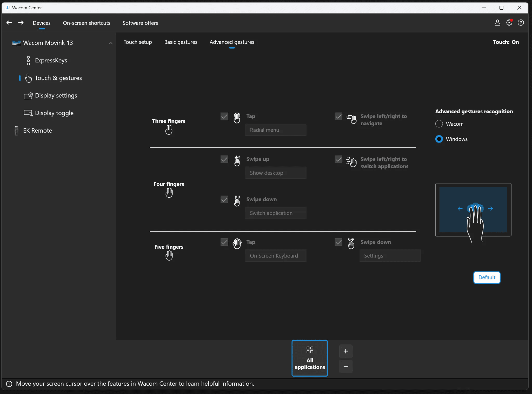The height and width of the screenshot is (394, 532).
Task: Open the On Screen Keyboard dropdown
Action: tap(276, 256)
